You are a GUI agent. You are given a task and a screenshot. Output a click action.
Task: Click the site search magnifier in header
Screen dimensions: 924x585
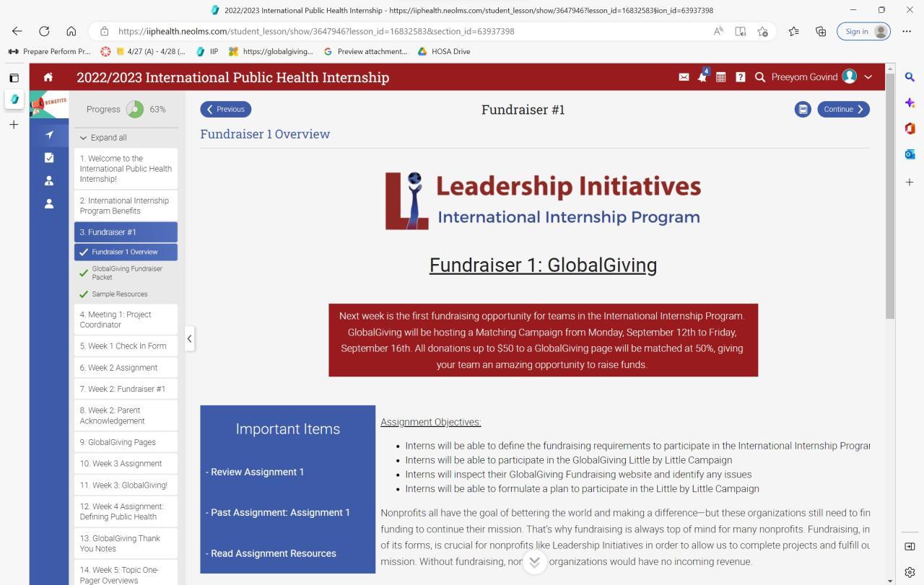coord(759,77)
